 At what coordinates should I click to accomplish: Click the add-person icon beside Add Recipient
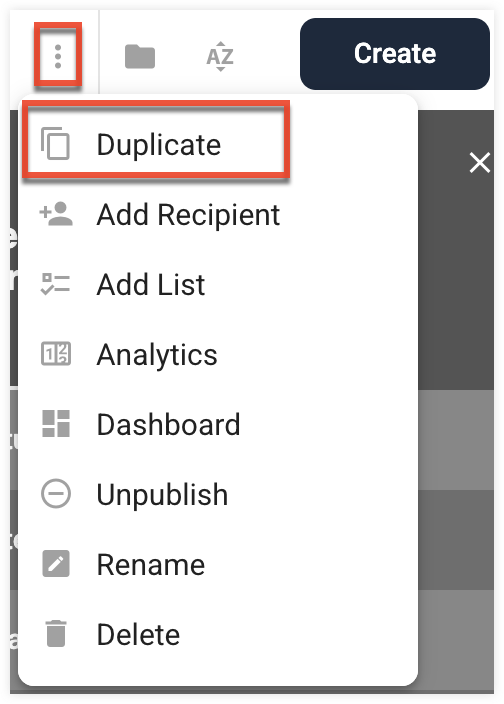point(56,214)
